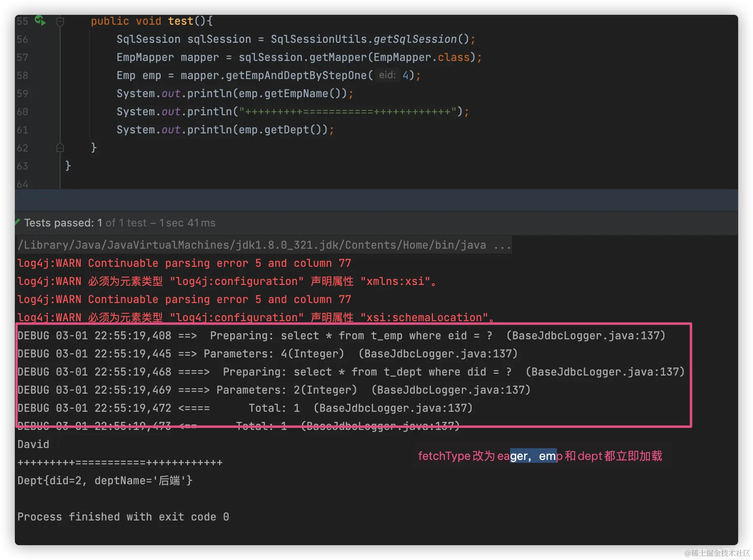
Task: Click the DEBUG 22:55:19,472 Total: 1 line
Action: [x=245, y=408]
